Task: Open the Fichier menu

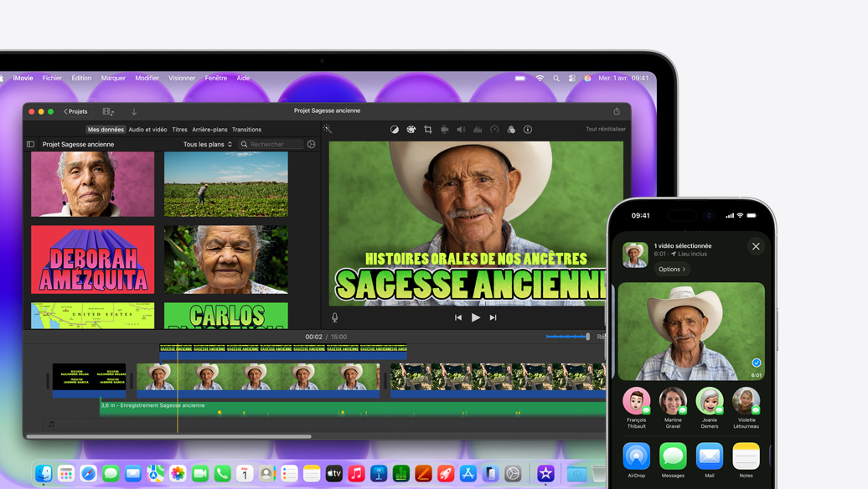Action: 52,78
